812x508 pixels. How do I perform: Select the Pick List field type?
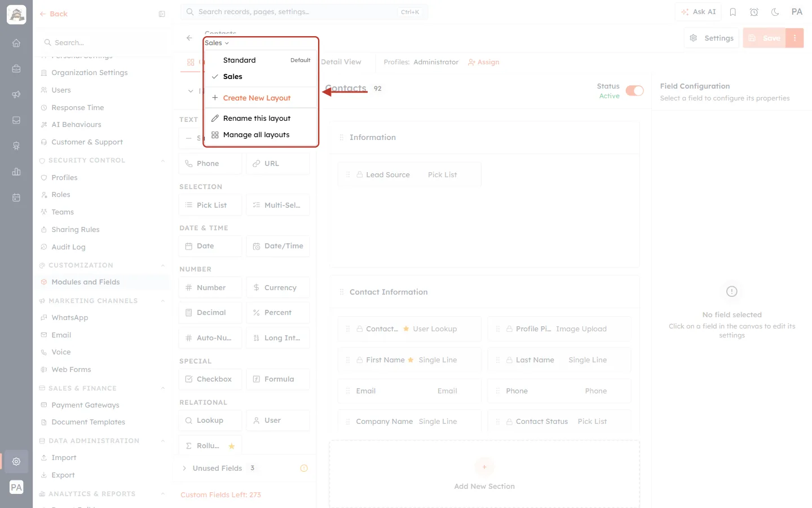(x=210, y=205)
